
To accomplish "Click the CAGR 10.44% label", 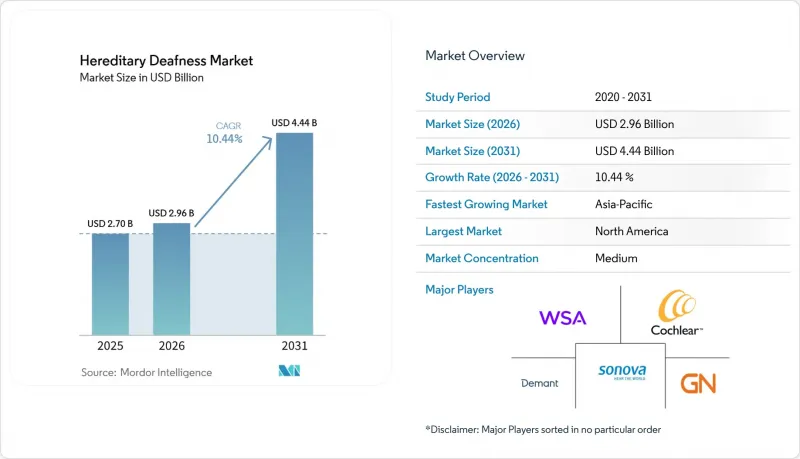I will [224, 133].
